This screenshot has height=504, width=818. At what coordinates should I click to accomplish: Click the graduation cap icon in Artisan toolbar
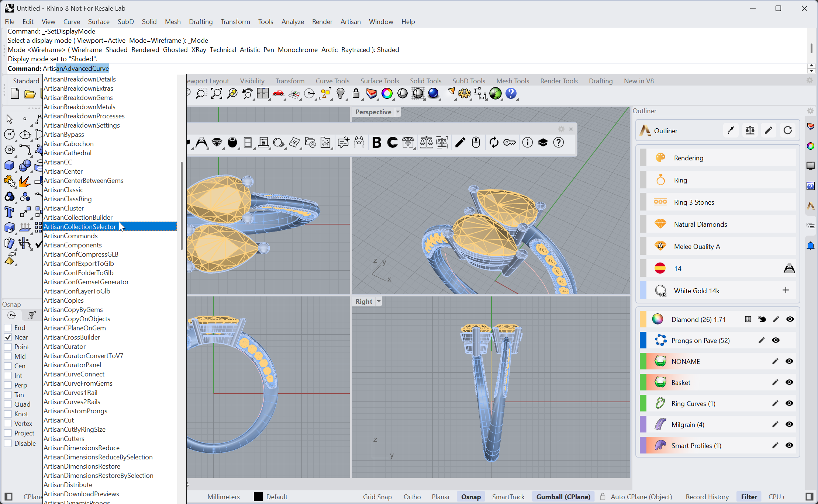543,142
